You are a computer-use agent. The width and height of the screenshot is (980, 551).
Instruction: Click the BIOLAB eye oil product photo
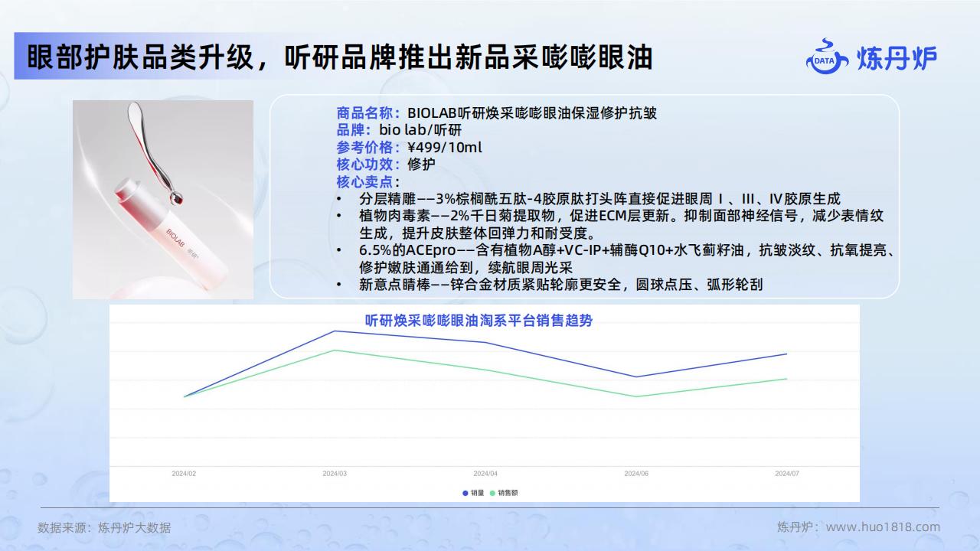click(x=163, y=199)
